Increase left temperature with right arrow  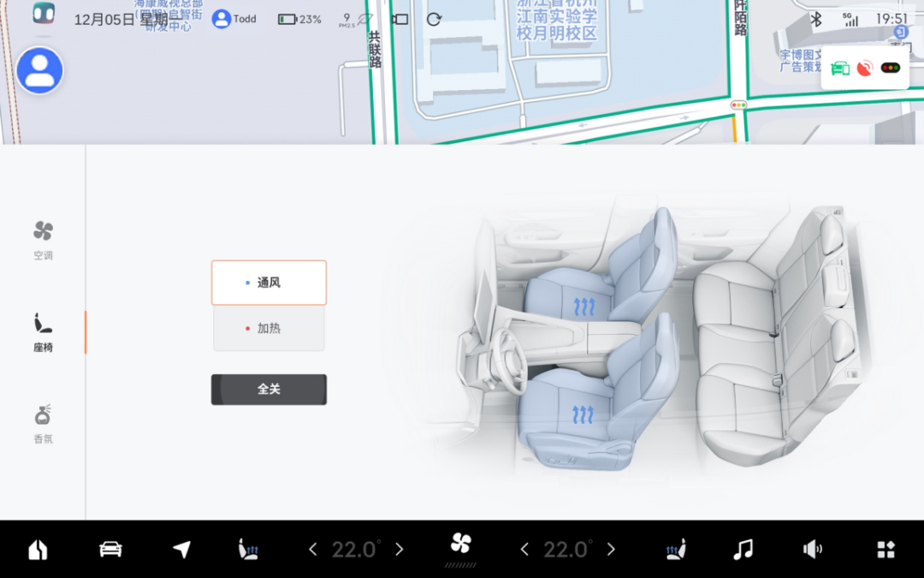coord(399,550)
